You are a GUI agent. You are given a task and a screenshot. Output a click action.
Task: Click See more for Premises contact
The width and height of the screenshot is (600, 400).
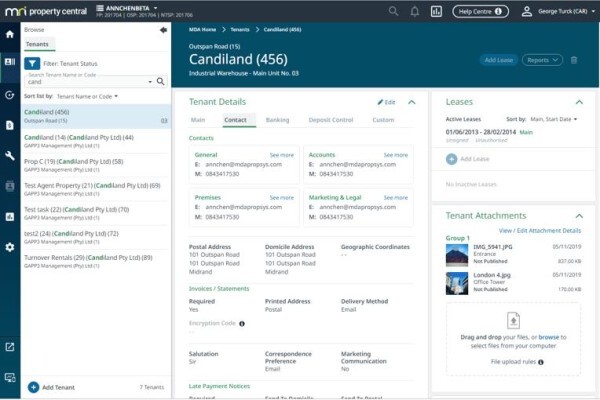(x=282, y=198)
